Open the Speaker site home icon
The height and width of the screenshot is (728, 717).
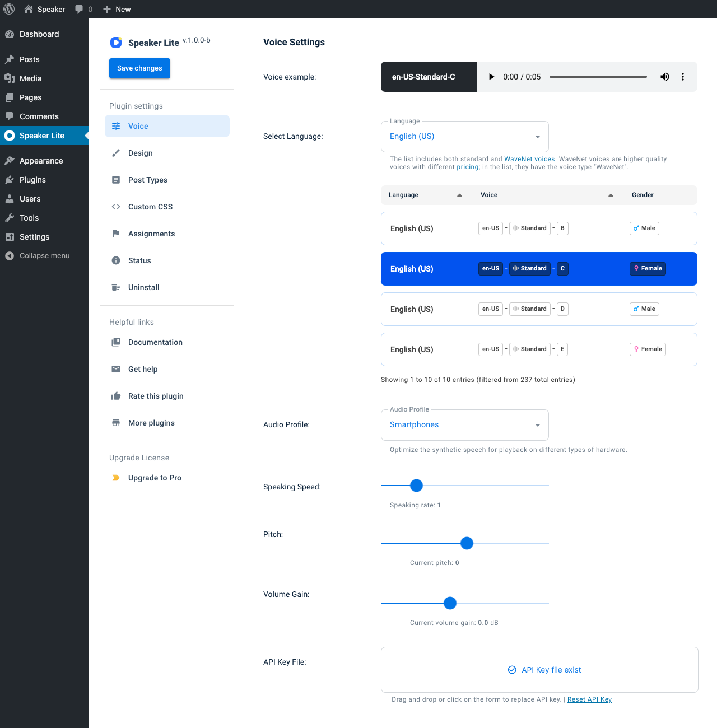coord(29,9)
